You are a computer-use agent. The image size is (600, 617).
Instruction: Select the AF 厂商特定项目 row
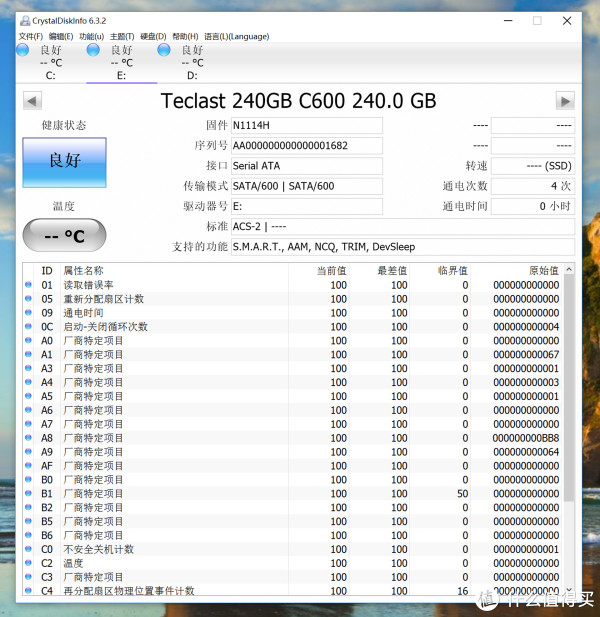293,466
